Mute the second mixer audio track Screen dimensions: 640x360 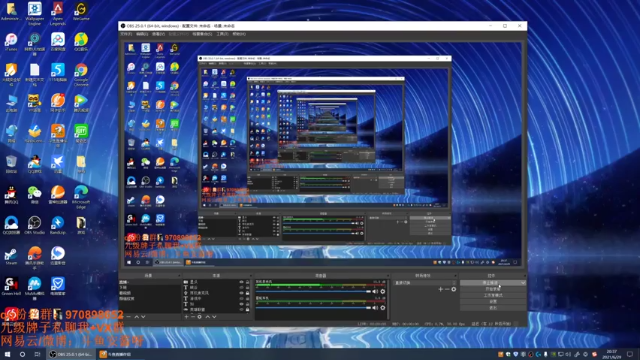pyautogui.click(x=375, y=308)
